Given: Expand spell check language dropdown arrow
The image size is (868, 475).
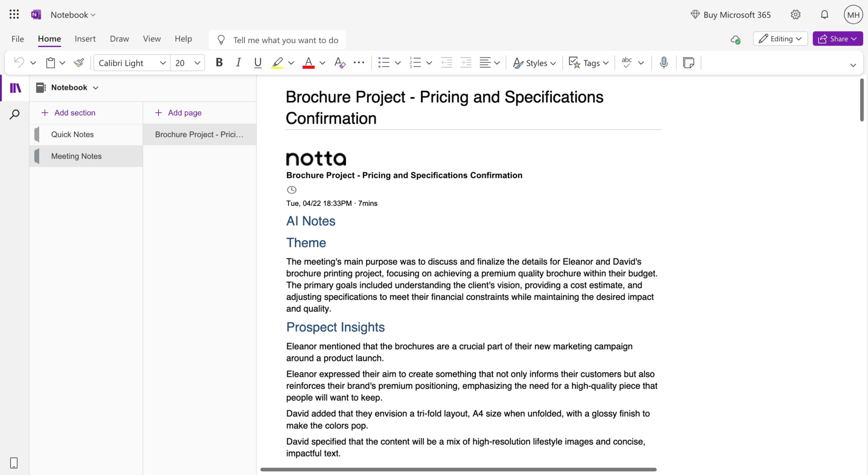Looking at the screenshot, I should coord(641,63).
